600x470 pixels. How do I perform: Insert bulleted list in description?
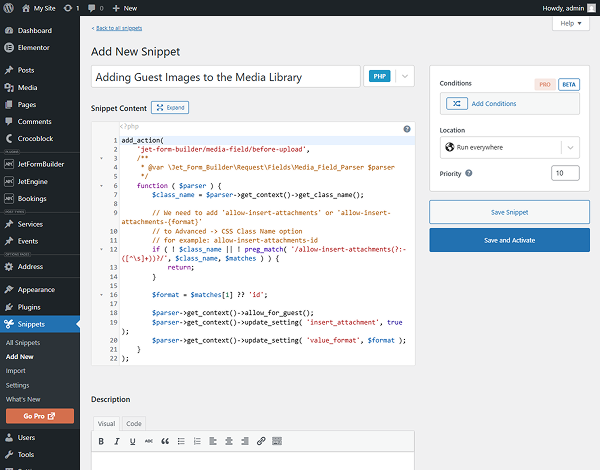181,441
